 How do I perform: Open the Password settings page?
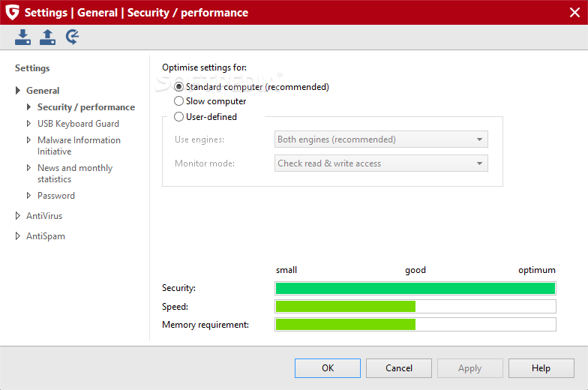(56, 196)
